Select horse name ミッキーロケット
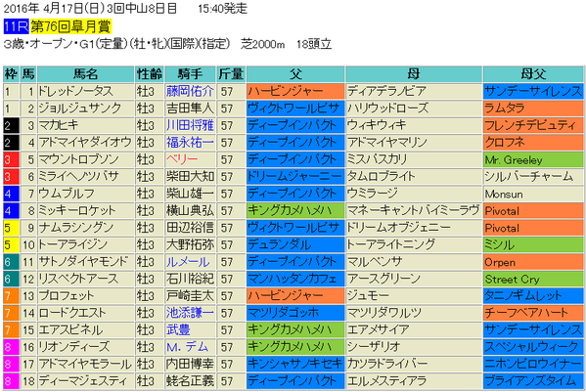Viewport: 586px width, 392px height. point(77,210)
